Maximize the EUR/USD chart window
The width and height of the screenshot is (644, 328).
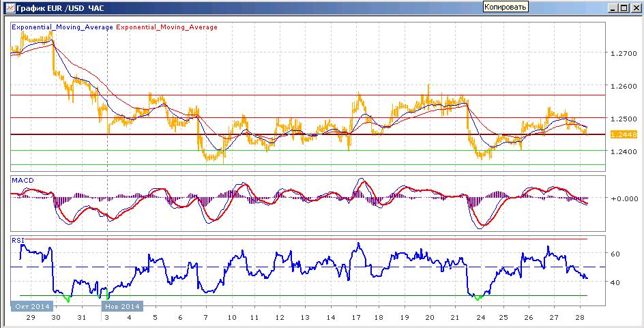(624, 8)
